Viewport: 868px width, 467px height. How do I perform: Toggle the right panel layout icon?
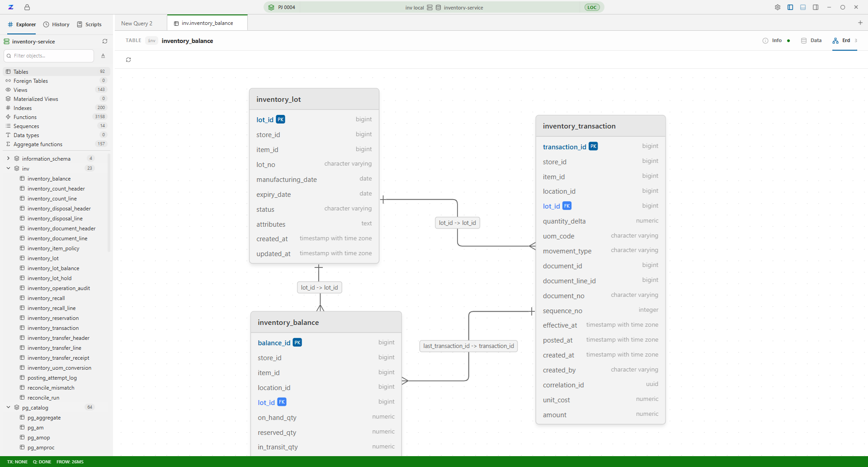(x=816, y=7)
